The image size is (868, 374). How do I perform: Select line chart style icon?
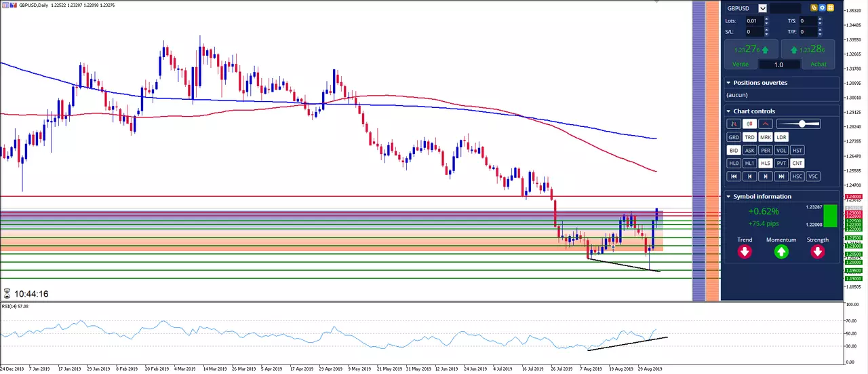pos(766,124)
